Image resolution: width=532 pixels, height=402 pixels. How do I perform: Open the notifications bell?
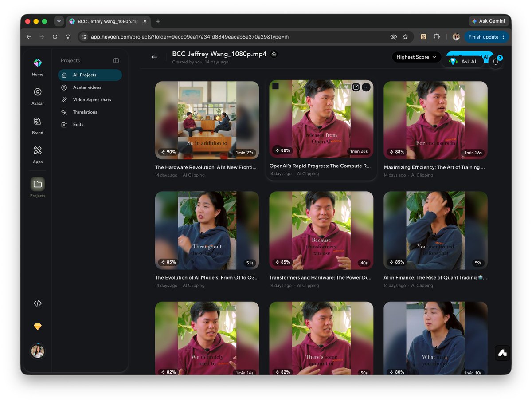click(496, 61)
